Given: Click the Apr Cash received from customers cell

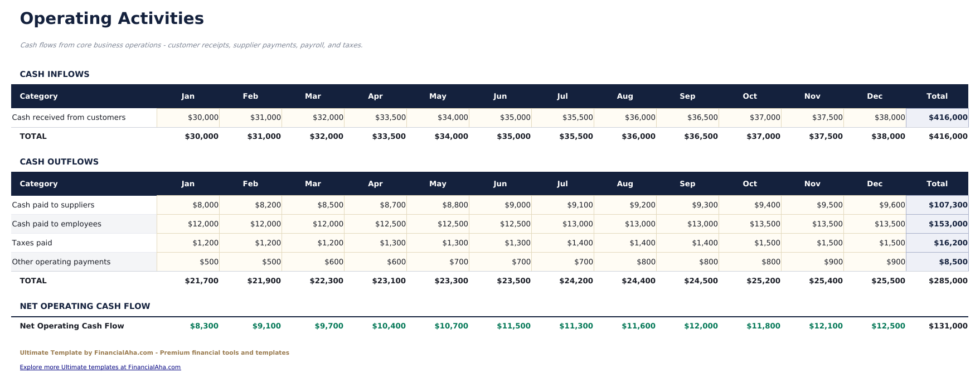Looking at the screenshot, I should [376, 118].
